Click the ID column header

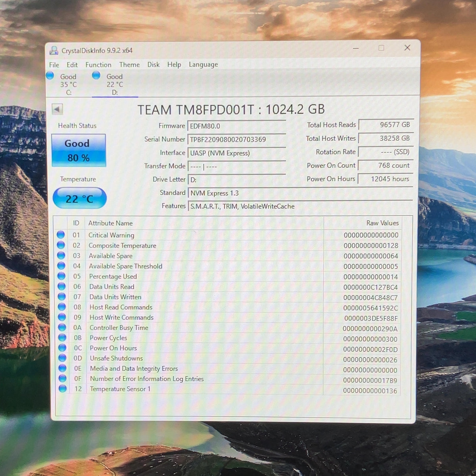pos(76,223)
